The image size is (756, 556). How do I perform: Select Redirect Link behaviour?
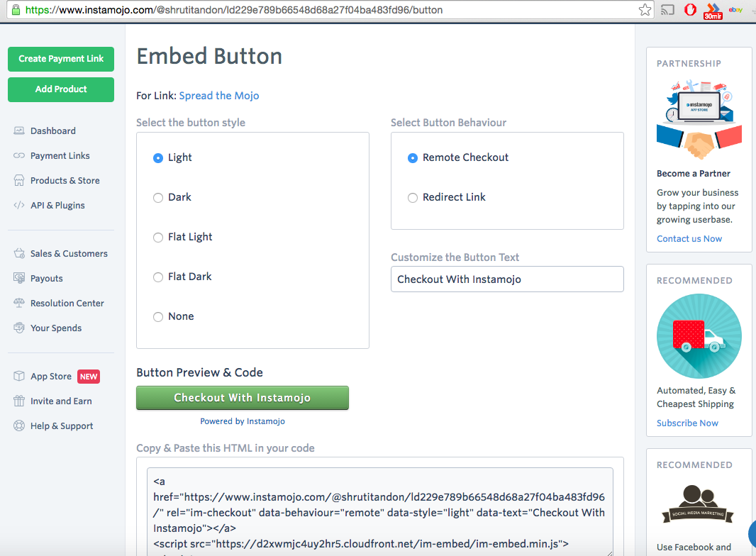413,197
